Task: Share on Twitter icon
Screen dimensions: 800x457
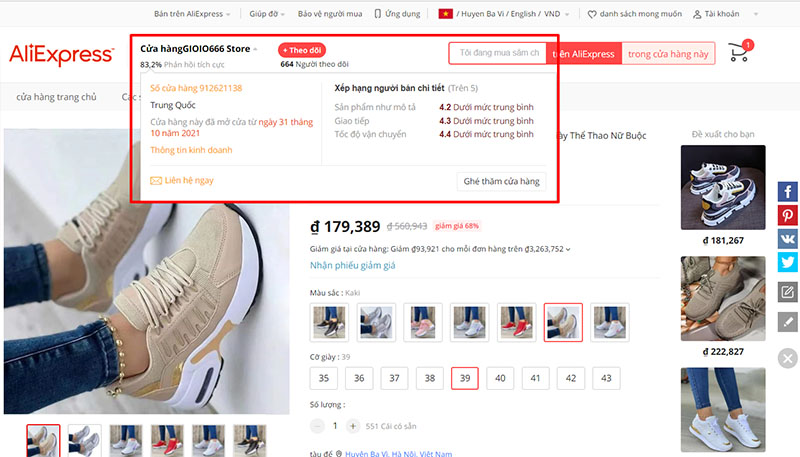Action: (x=787, y=262)
